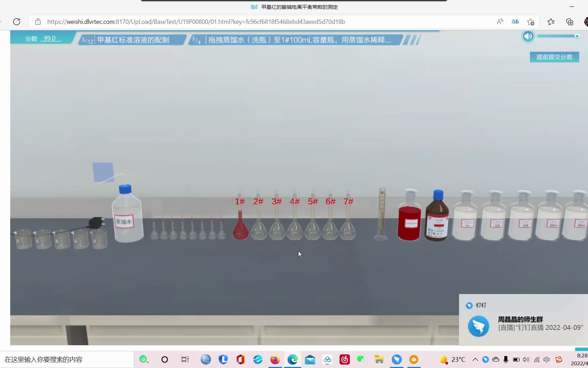588x368 pixels.
Task: Toggle the 中 input method indicator
Action: click(x=546, y=359)
